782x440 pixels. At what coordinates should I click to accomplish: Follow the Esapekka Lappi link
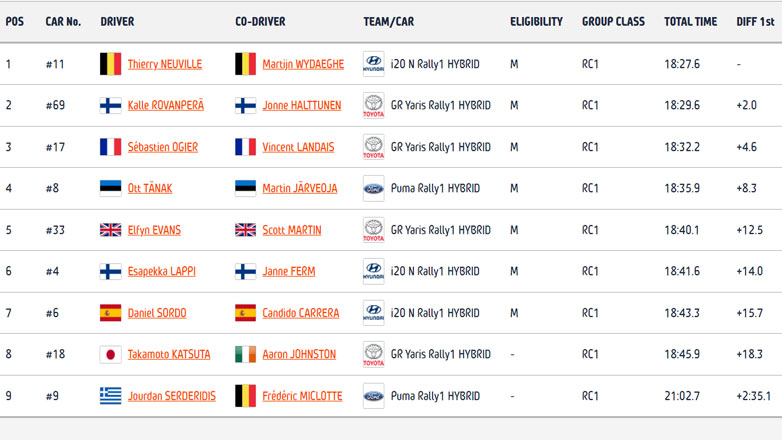(x=158, y=271)
